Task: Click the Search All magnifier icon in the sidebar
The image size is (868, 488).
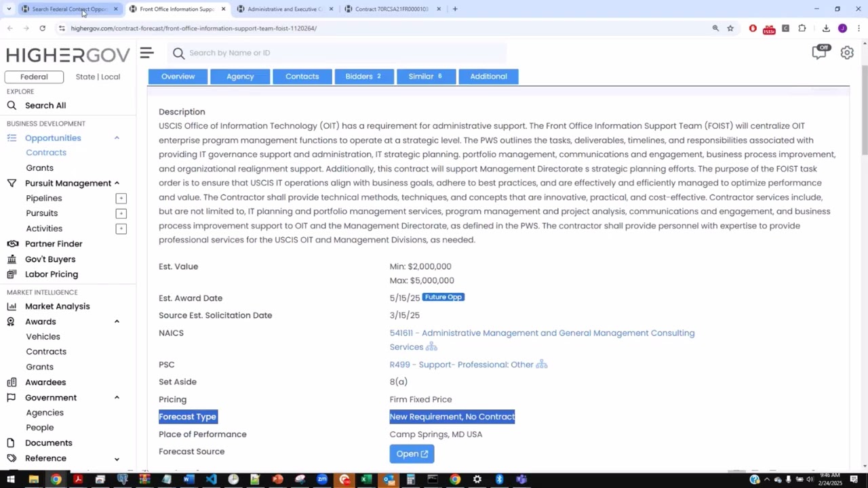Action: [x=12, y=105]
